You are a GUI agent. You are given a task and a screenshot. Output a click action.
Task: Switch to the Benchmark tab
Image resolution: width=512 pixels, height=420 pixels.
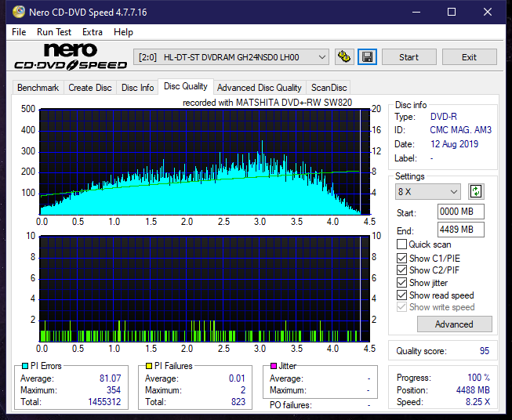tap(38, 88)
